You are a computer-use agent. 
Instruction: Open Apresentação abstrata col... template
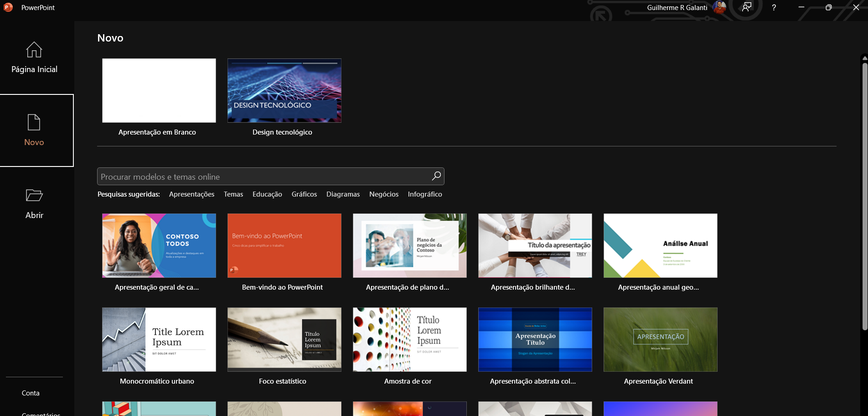tap(535, 339)
